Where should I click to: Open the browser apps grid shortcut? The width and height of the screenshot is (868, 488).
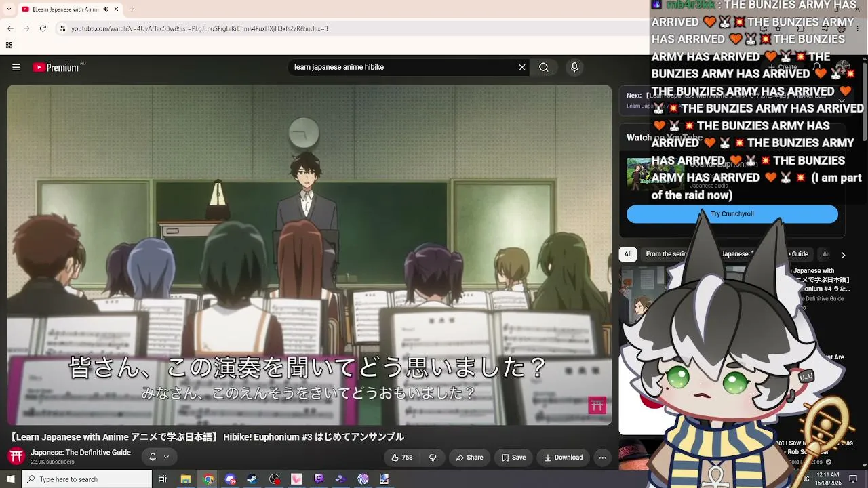click(x=9, y=45)
